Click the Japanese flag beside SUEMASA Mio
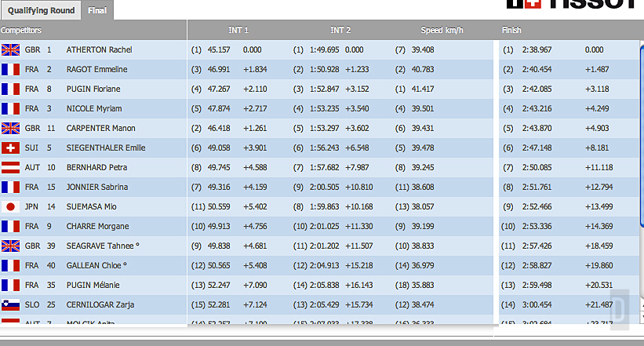Image resolution: width=644 pixels, height=346 pixels. tap(11, 206)
